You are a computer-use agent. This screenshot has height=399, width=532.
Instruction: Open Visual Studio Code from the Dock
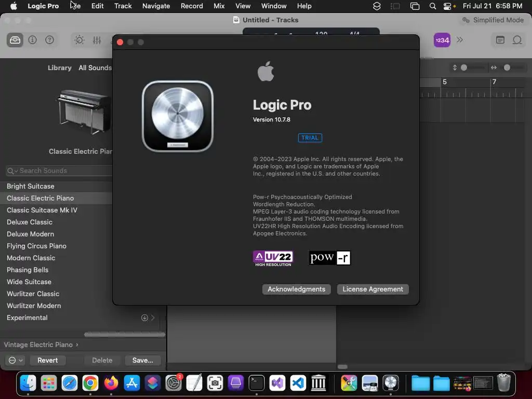point(298,383)
